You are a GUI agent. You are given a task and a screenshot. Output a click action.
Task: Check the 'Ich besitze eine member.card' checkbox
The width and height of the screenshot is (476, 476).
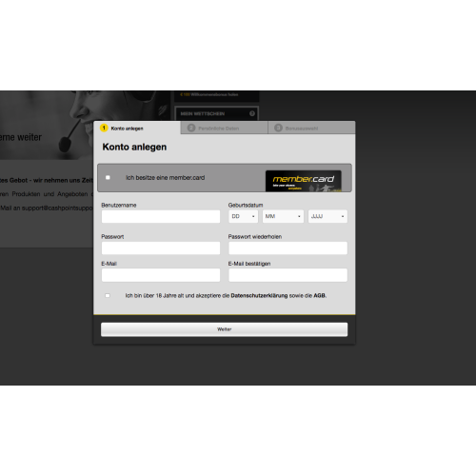(x=108, y=177)
